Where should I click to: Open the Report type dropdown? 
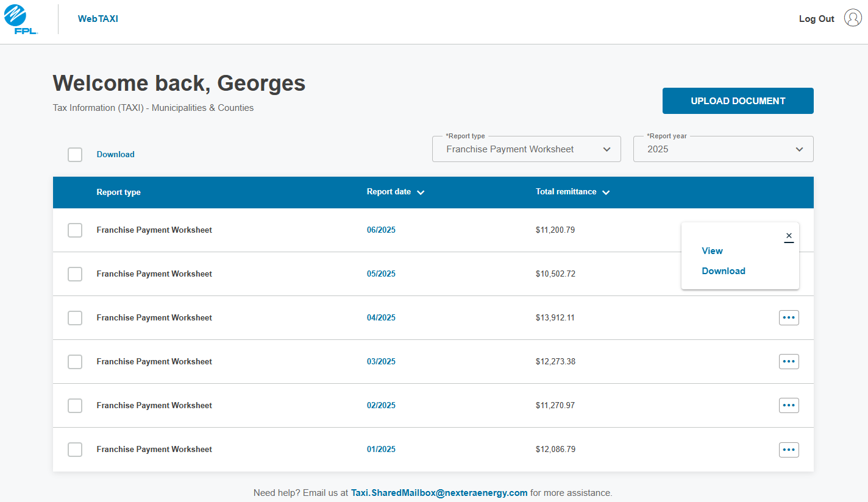coord(607,149)
